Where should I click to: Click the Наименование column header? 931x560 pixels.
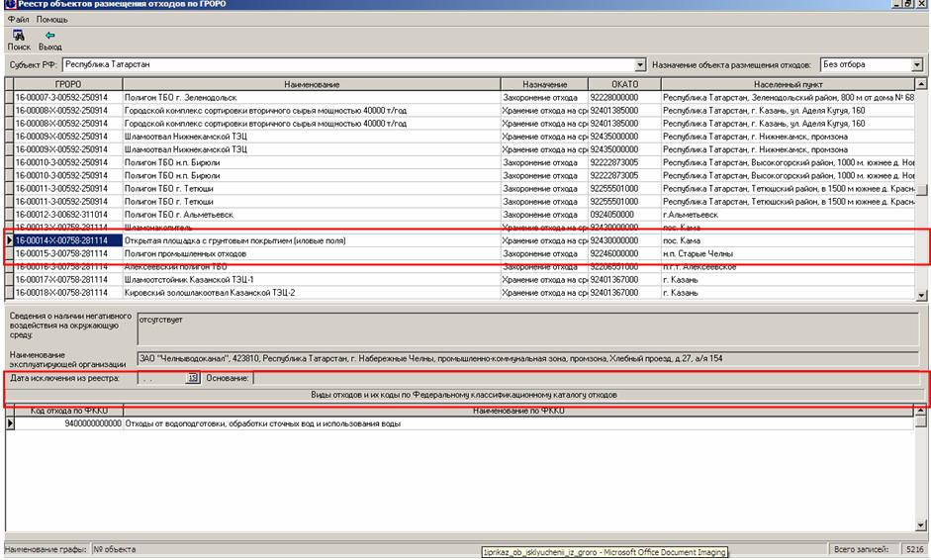coord(311,85)
